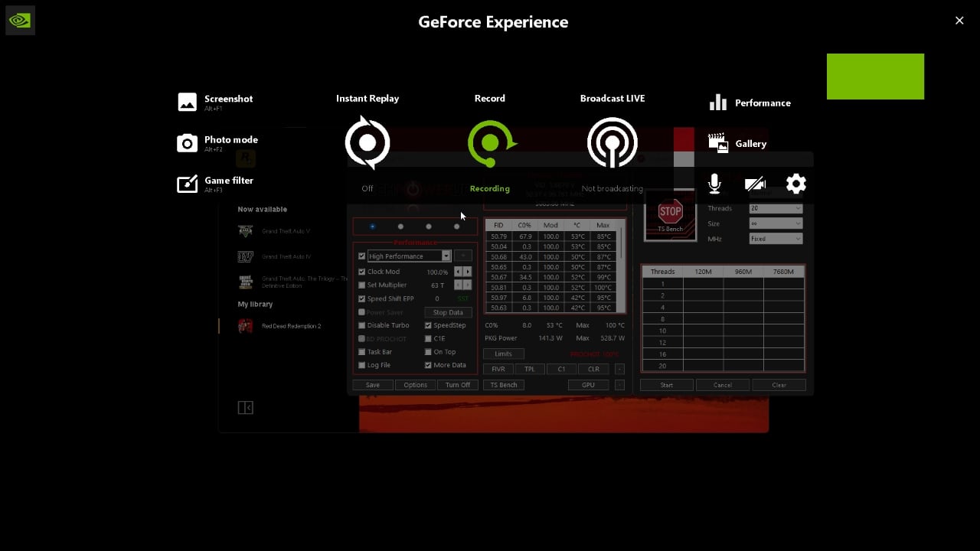
Task: Increase Clock Mod with right arrow
Action: tap(468, 272)
